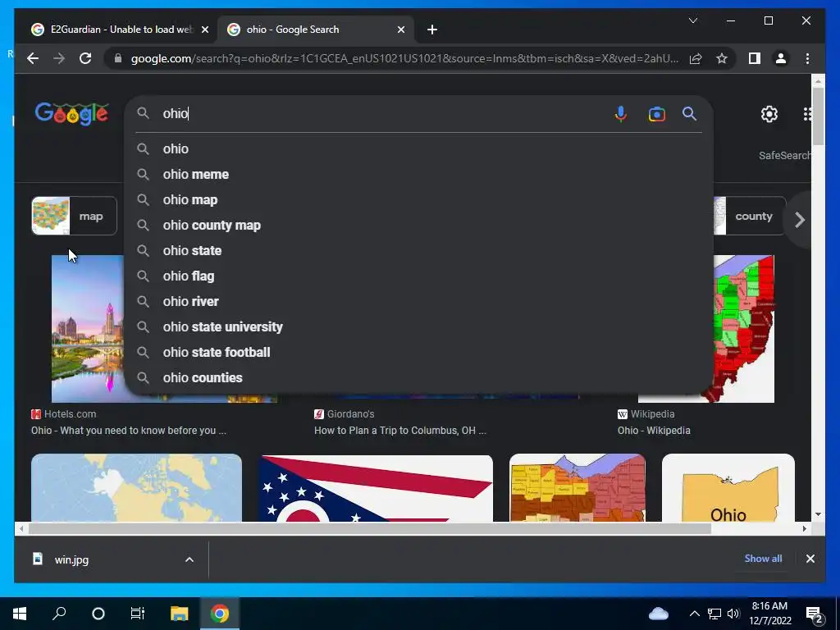The height and width of the screenshot is (630, 840).
Task: Choose suggestion "ohio state football"
Action: [418, 352]
